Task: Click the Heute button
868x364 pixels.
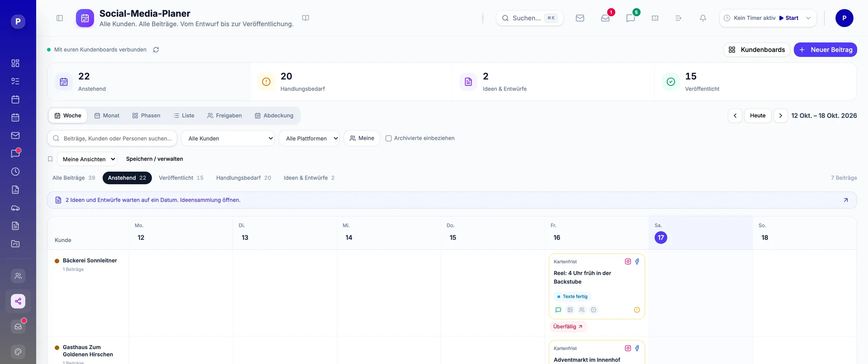Action: click(x=758, y=116)
